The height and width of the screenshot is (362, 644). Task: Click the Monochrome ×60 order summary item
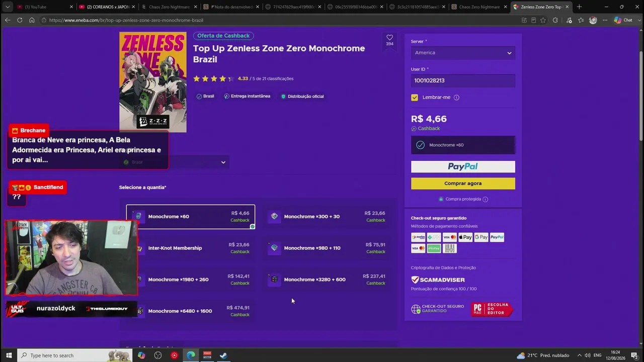coord(463,145)
